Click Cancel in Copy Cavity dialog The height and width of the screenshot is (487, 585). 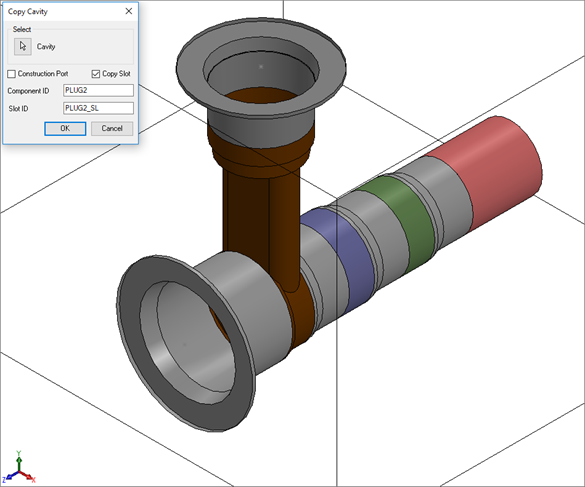click(112, 128)
